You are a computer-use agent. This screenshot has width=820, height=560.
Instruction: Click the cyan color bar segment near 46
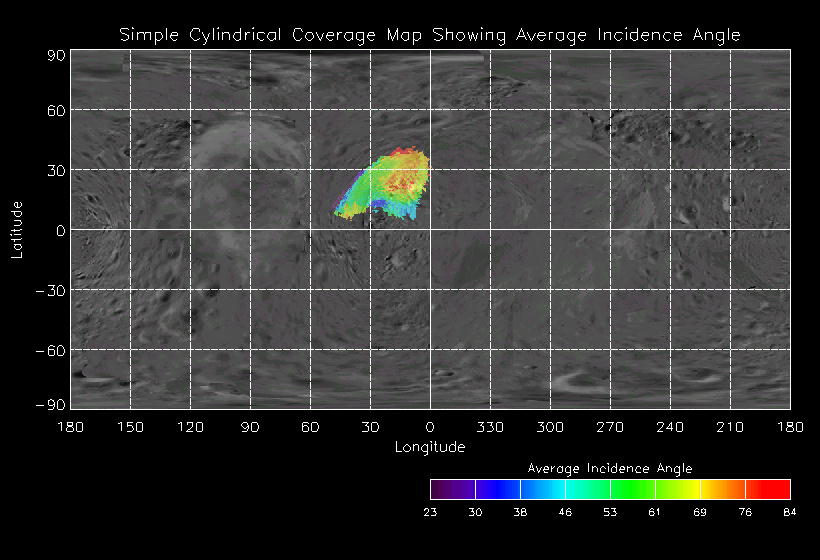point(543,489)
